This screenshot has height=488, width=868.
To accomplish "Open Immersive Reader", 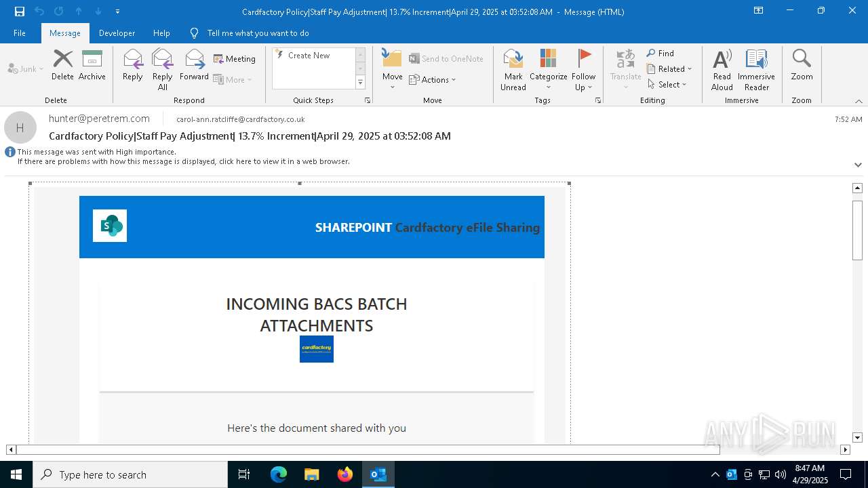I will click(756, 70).
